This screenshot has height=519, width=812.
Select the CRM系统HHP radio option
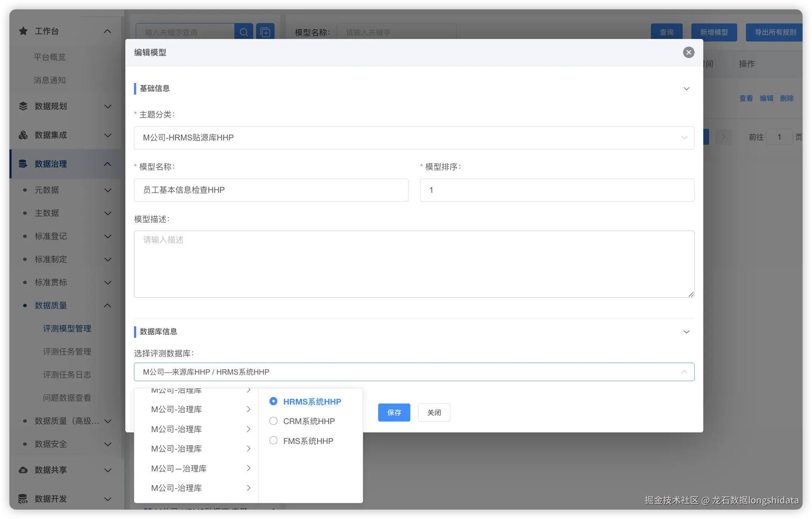[273, 421]
